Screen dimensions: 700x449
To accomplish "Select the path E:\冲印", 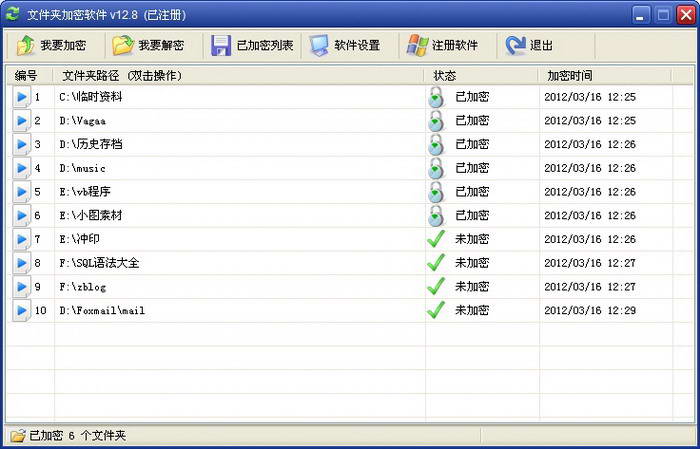I will [79, 239].
